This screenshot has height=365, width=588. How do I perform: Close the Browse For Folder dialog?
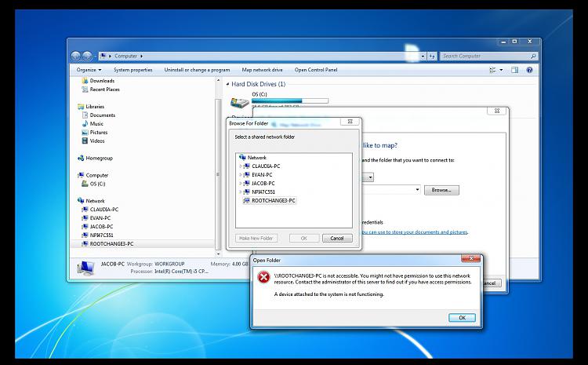tap(350, 122)
